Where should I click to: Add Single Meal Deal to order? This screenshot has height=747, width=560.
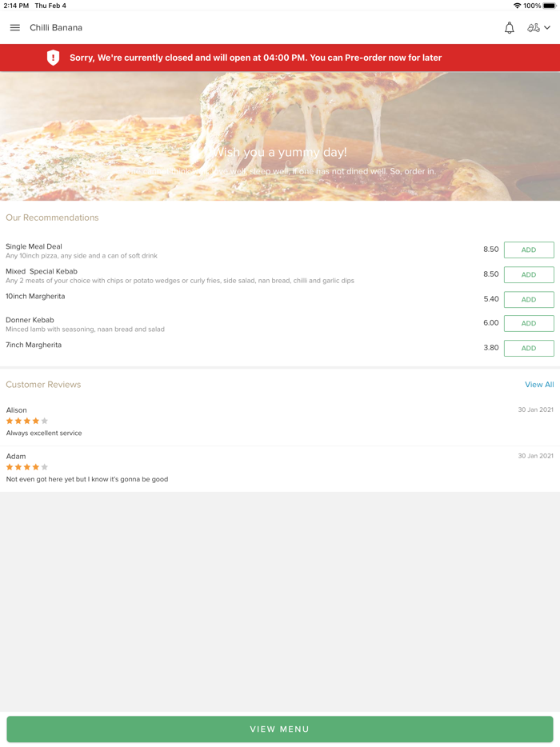pyautogui.click(x=528, y=250)
